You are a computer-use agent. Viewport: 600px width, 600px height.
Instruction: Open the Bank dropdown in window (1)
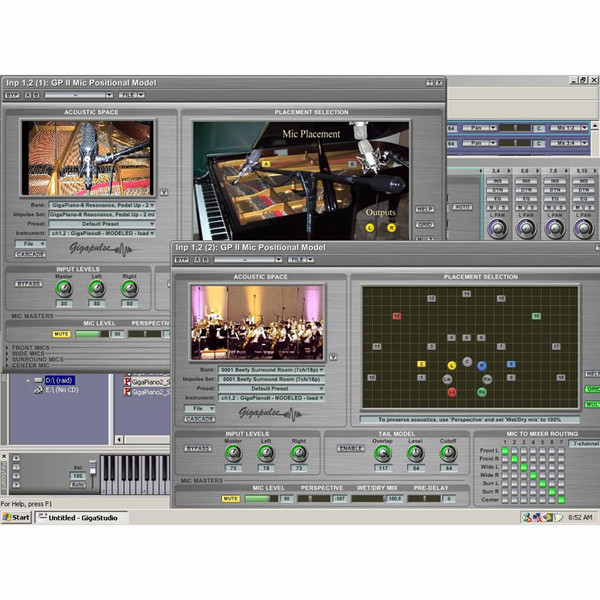pos(102,205)
